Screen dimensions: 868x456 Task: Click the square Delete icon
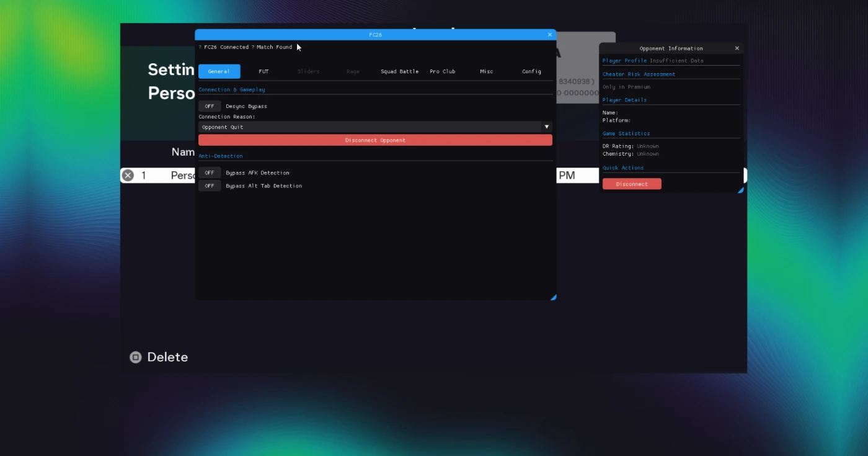tap(135, 357)
